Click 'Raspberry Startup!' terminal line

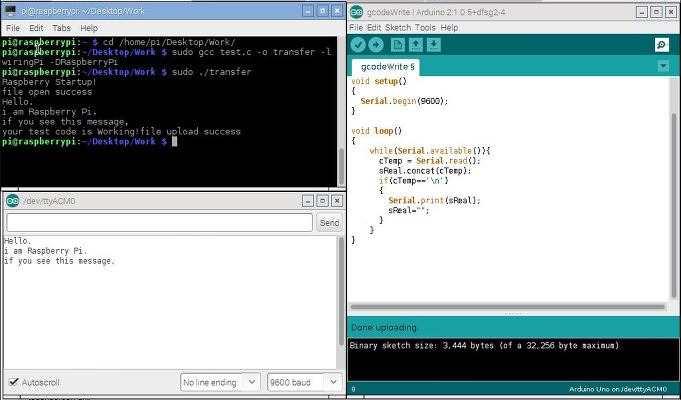click(49, 82)
